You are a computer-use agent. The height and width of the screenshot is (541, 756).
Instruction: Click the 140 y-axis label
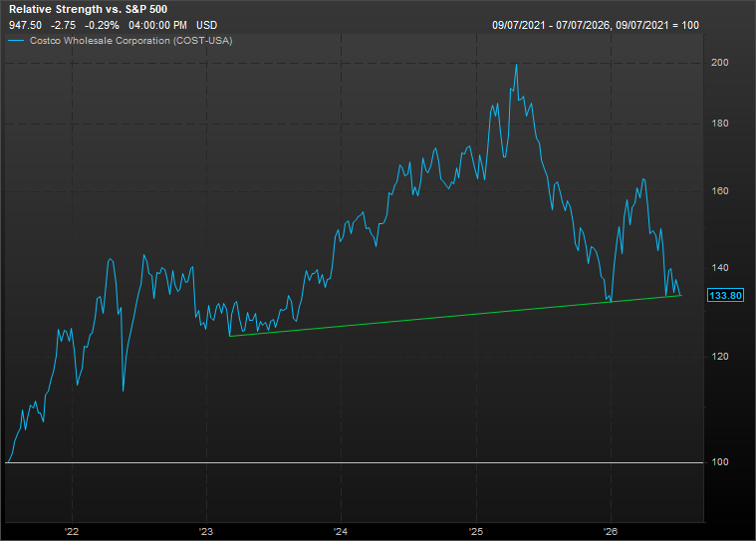(x=720, y=268)
